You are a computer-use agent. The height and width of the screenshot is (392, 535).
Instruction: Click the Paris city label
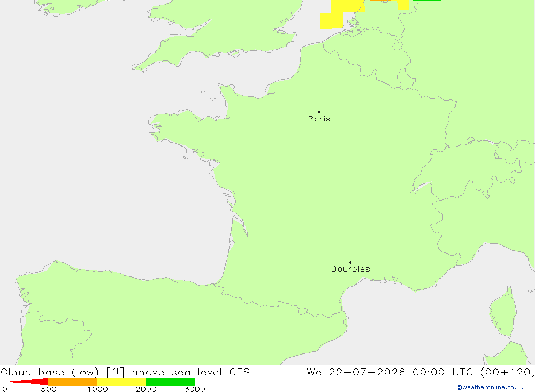coord(319,119)
